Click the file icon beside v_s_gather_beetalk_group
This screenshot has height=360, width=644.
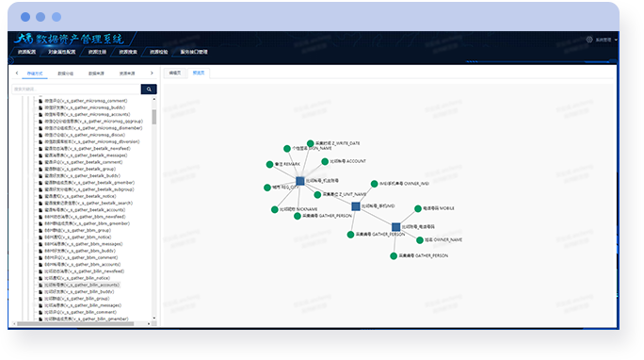40,169
